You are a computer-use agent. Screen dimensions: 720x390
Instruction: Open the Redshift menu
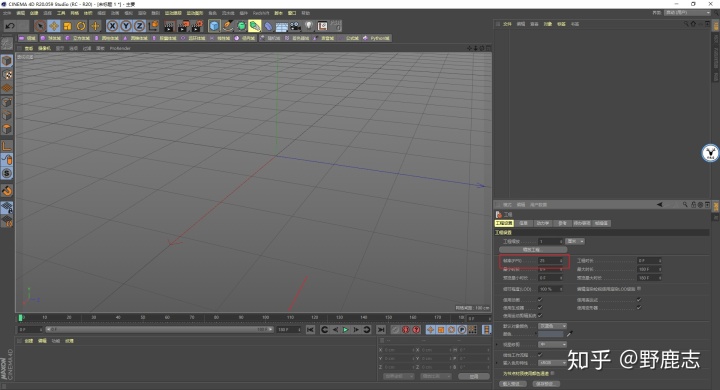[261, 13]
